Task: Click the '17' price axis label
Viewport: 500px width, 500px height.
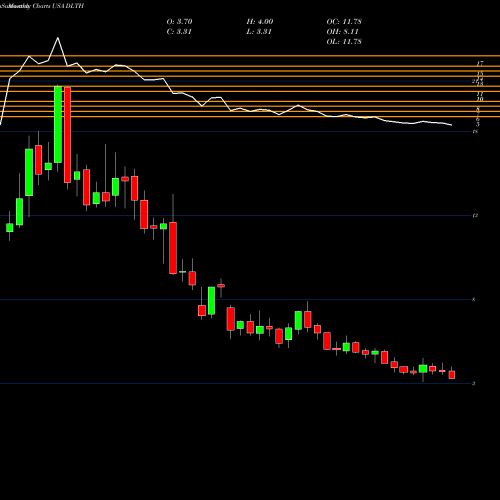Action: pos(480,63)
